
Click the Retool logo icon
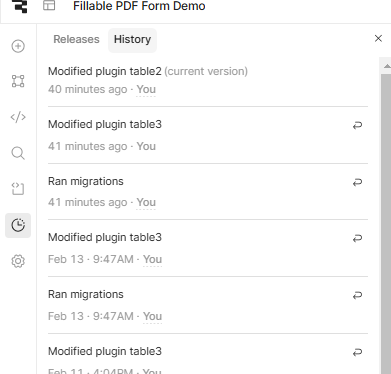19,6
